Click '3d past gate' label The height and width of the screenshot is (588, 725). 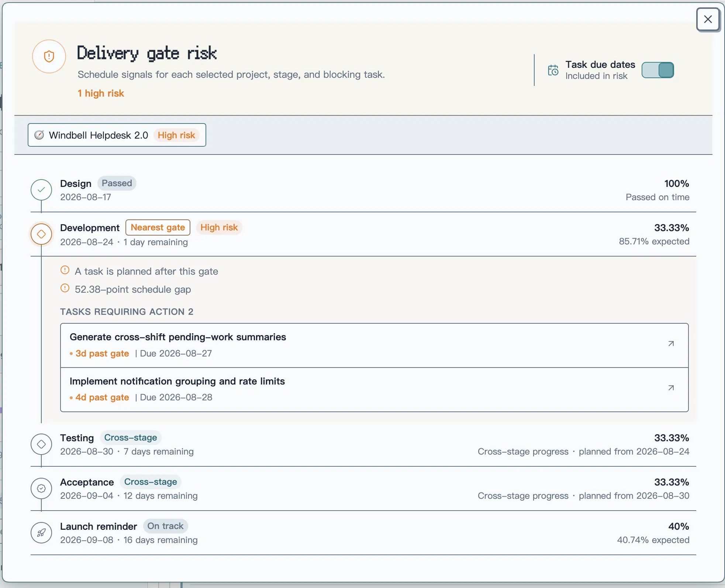point(102,354)
